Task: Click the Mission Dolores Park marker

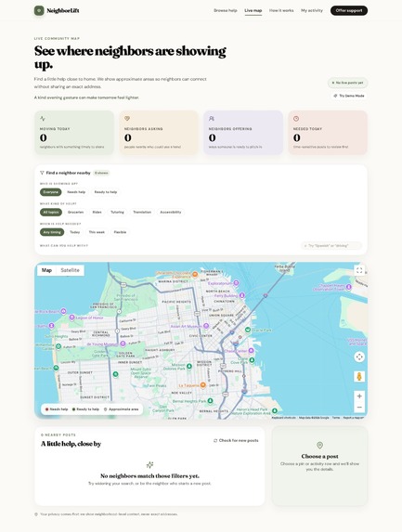Action: 189,366
